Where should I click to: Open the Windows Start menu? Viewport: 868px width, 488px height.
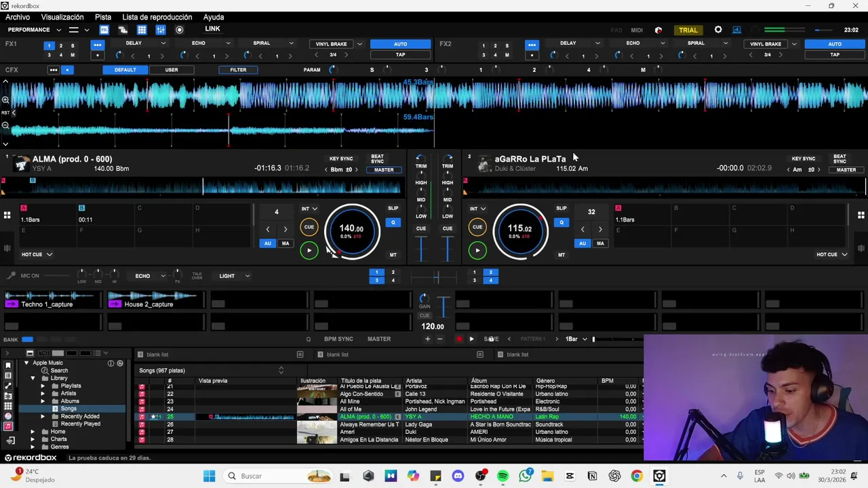click(209, 476)
